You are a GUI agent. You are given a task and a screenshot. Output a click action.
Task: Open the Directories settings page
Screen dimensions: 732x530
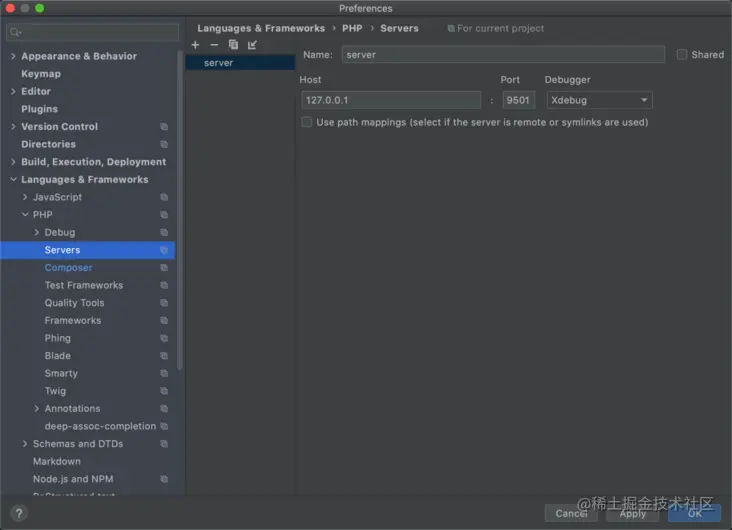pyautogui.click(x=49, y=144)
